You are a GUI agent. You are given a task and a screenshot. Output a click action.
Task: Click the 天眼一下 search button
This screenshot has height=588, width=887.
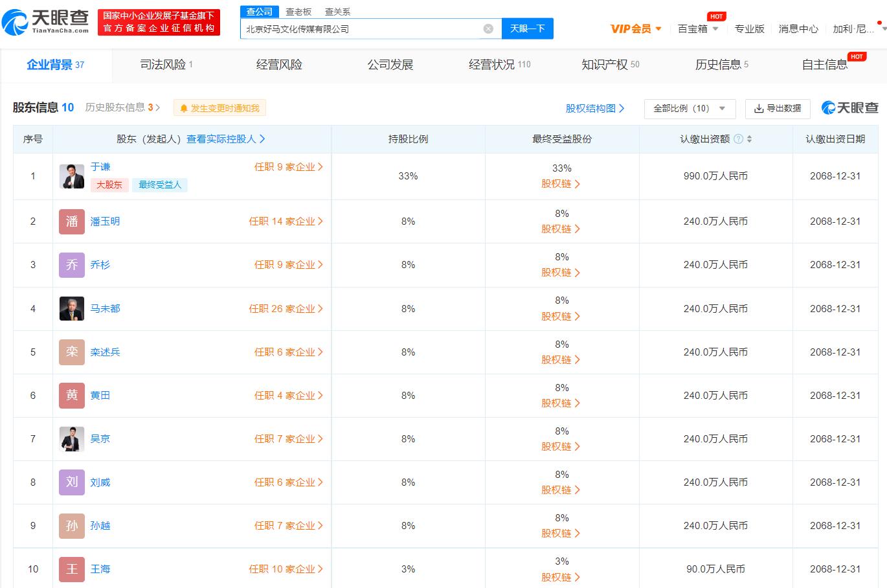tap(528, 28)
